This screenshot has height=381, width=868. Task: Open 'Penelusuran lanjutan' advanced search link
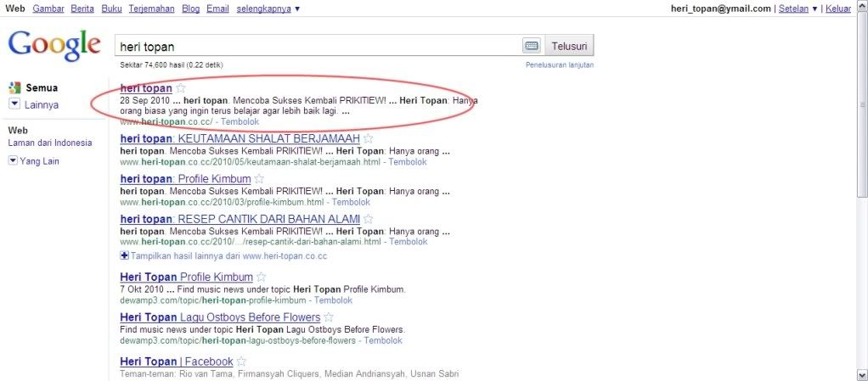560,65
